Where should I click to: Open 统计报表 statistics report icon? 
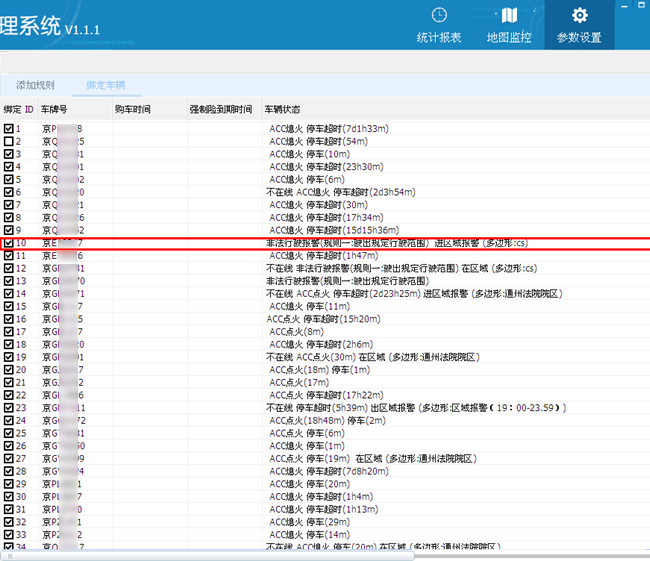(x=438, y=25)
